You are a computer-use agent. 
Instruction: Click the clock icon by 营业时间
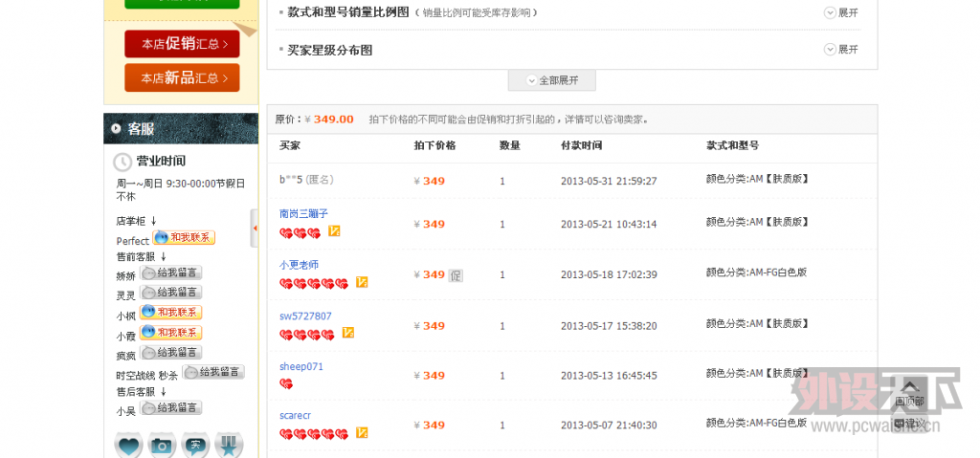click(122, 163)
